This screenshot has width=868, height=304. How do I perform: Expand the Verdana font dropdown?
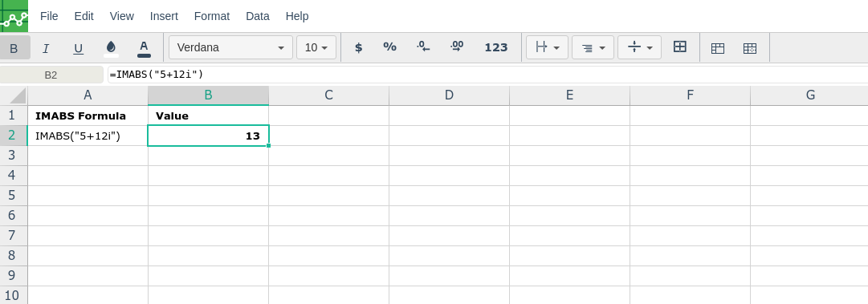(230, 47)
